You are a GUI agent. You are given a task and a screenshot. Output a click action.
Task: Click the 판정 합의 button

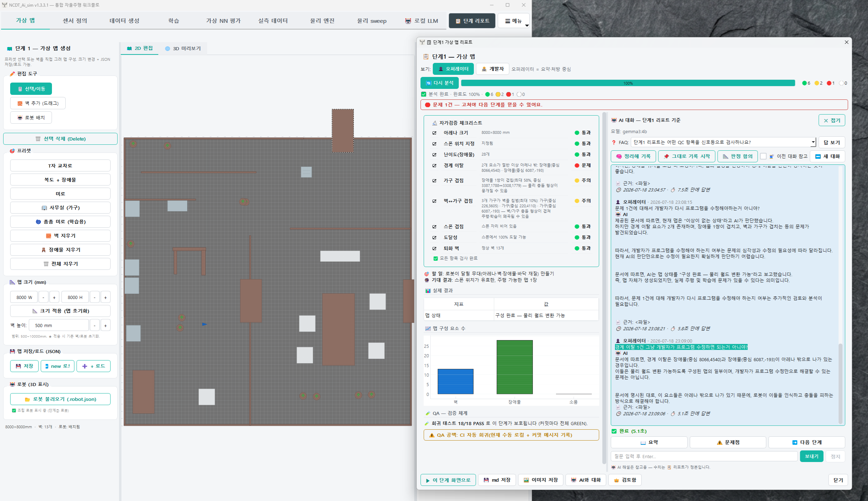[x=737, y=156]
